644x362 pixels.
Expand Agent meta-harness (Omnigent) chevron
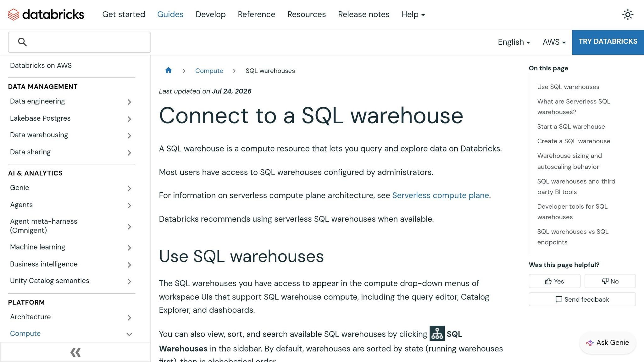[129, 227]
